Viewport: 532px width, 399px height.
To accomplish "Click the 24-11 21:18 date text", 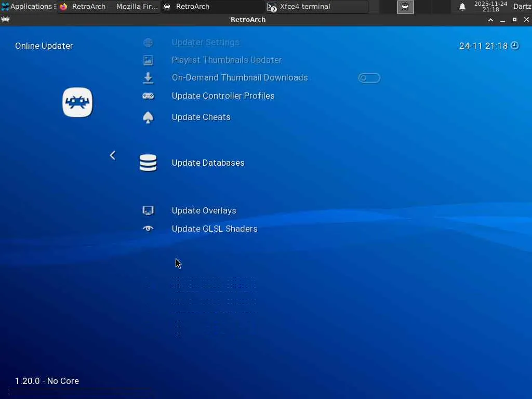I will [x=483, y=46].
